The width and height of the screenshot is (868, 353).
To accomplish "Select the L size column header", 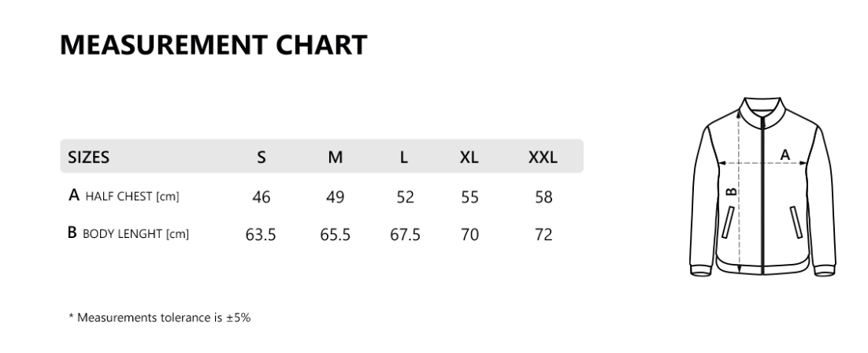I will [x=404, y=157].
